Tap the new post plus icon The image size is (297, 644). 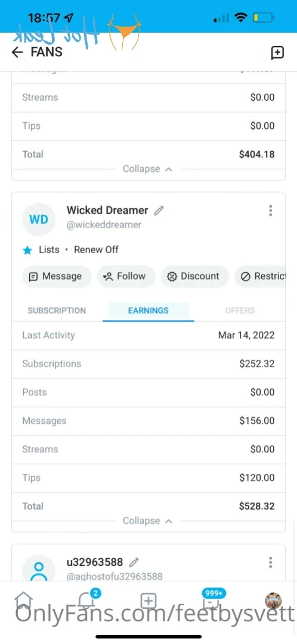pos(148,601)
